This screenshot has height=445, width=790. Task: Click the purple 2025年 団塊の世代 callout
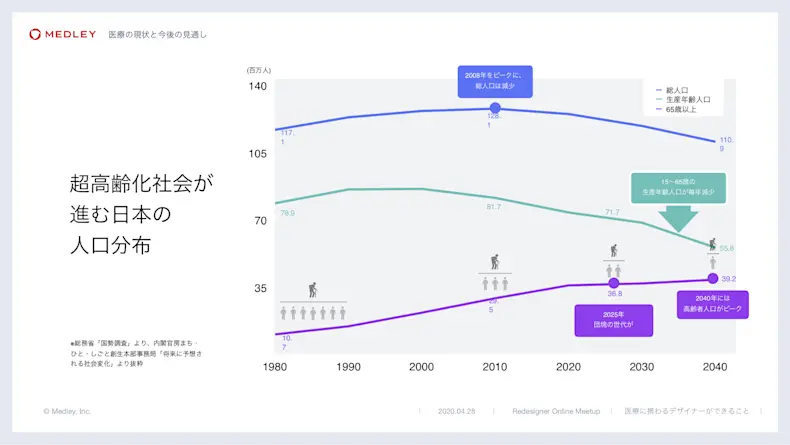(614, 320)
